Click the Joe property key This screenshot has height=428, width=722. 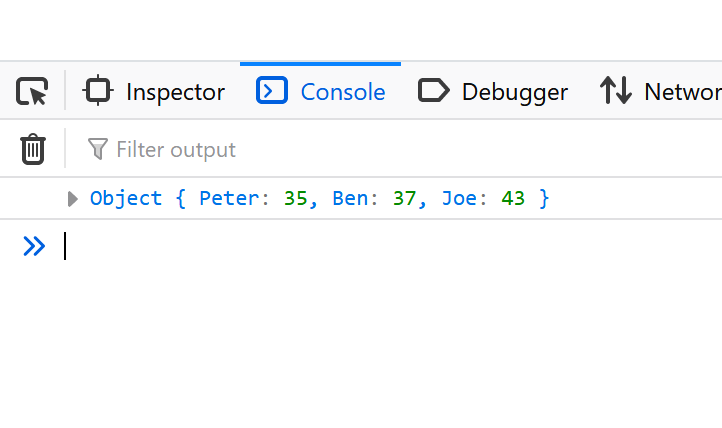pyautogui.click(x=459, y=198)
